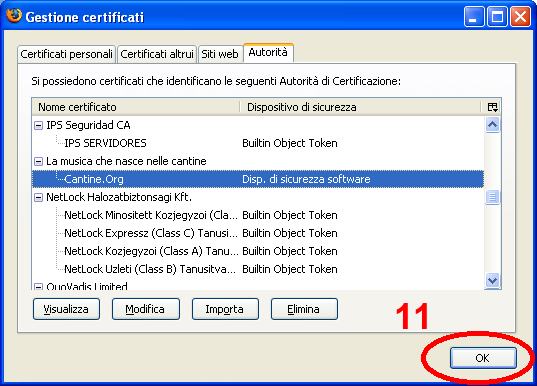Screen dimensions: 537x386
Task: Maximize the Gestione certificati window
Action: pos(497,16)
